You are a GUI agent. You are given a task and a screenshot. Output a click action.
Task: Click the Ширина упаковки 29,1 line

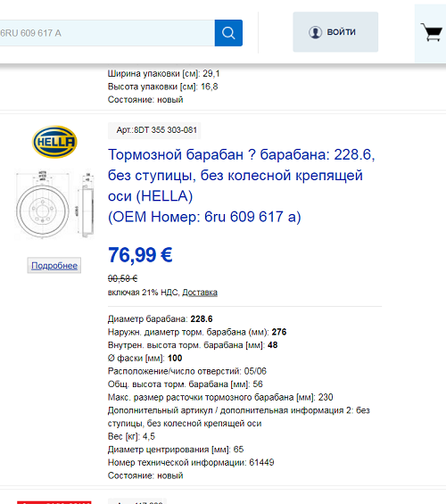163,74
